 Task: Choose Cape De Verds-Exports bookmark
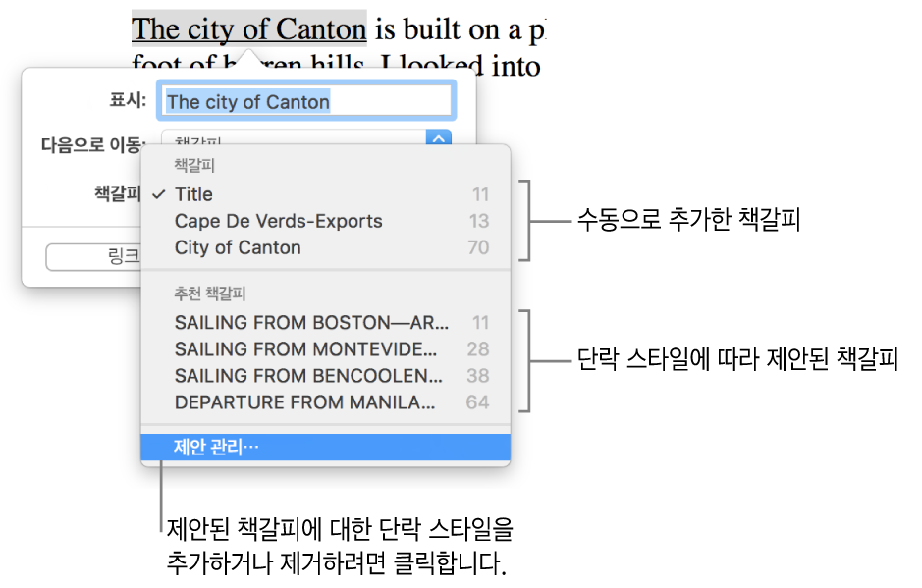pos(325,221)
